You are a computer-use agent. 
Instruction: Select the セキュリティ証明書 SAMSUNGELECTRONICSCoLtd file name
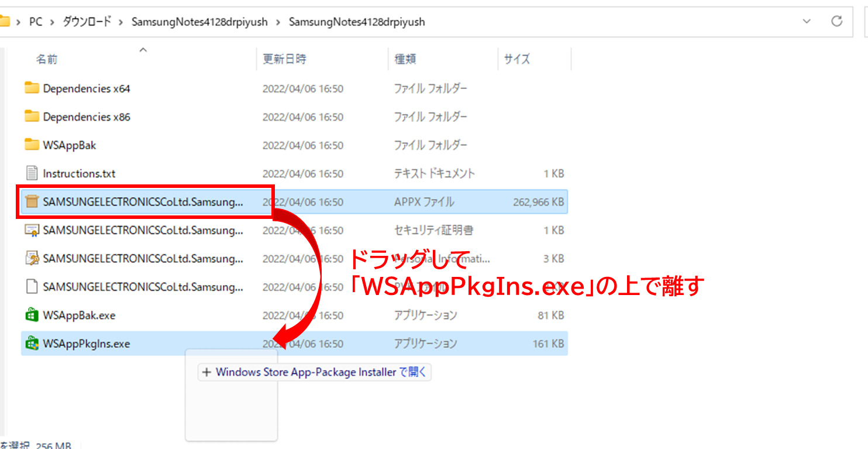[143, 230]
